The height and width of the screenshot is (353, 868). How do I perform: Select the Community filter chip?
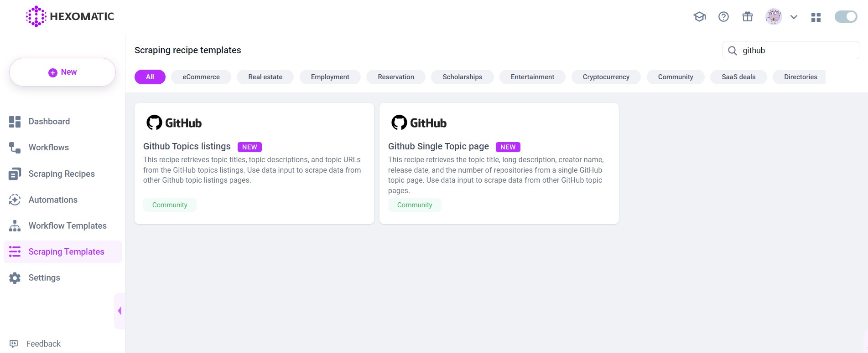676,77
